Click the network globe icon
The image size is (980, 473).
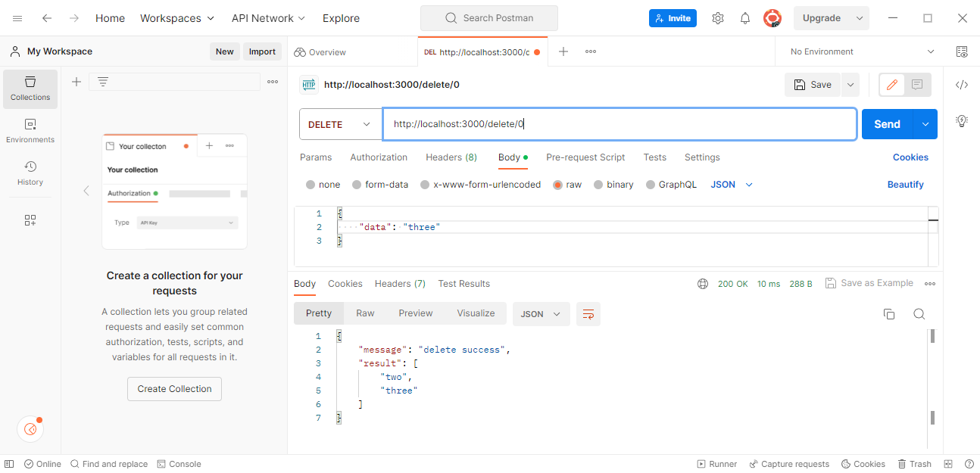703,284
